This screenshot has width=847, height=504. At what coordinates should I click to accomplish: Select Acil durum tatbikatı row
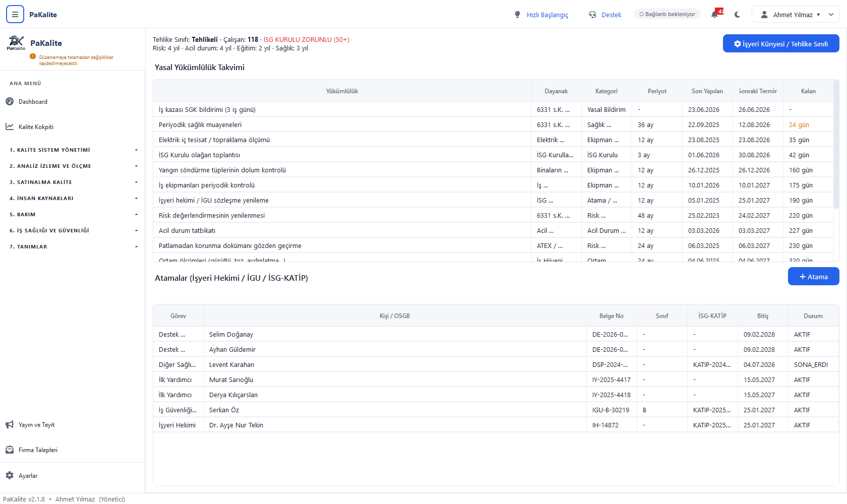pyautogui.click(x=493, y=230)
